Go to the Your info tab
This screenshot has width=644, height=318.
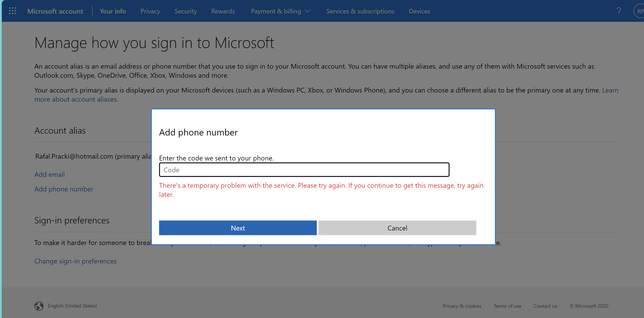tap(113, 11)
